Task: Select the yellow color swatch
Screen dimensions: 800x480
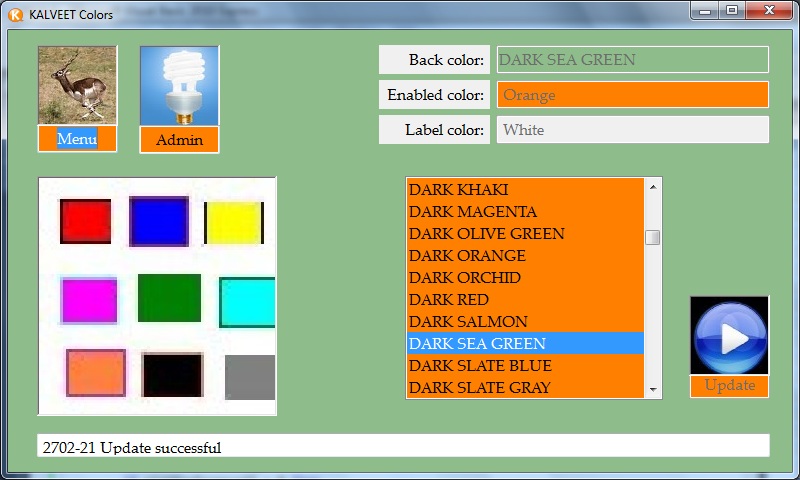Action: click(x=233, y=222)
